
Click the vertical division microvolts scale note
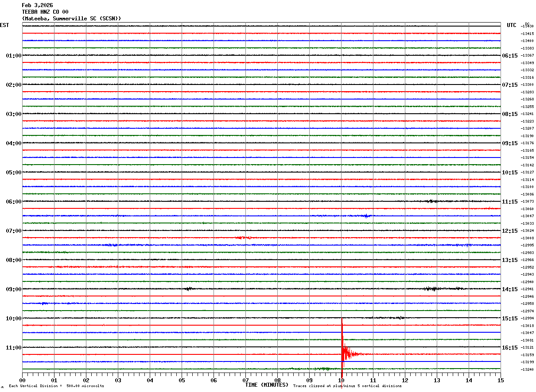coord(57,386)
